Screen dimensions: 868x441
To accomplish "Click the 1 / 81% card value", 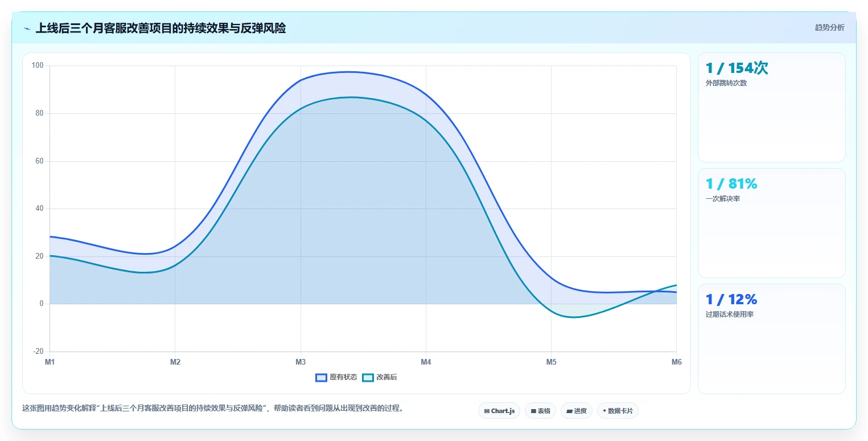I will pyautogui.click(x=731, y=184).
